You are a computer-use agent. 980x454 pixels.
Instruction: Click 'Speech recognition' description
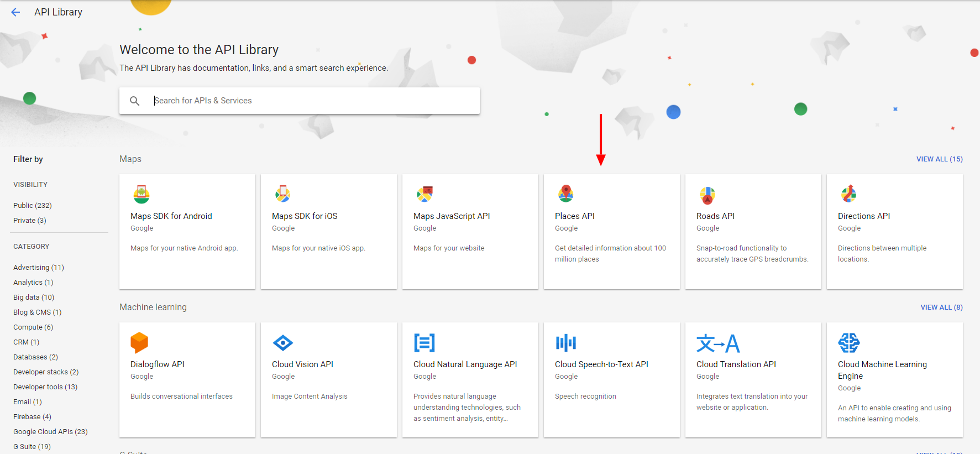pos(585,396)
